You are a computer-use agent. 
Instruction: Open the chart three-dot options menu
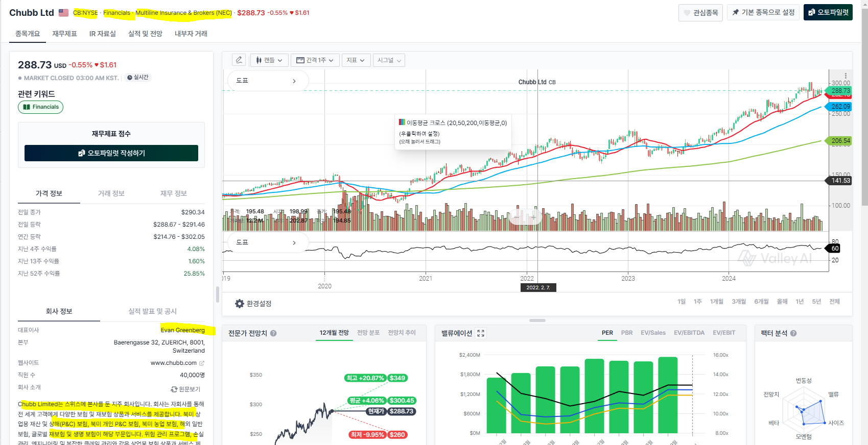click(x=846, y=76)
